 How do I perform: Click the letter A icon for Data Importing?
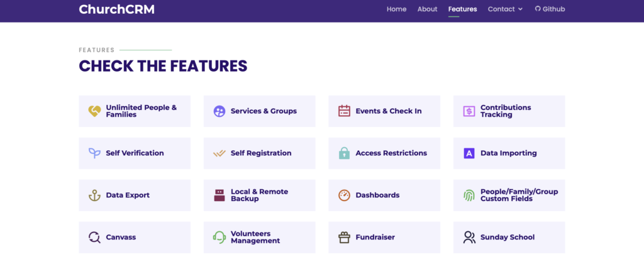tap(469, 153)
